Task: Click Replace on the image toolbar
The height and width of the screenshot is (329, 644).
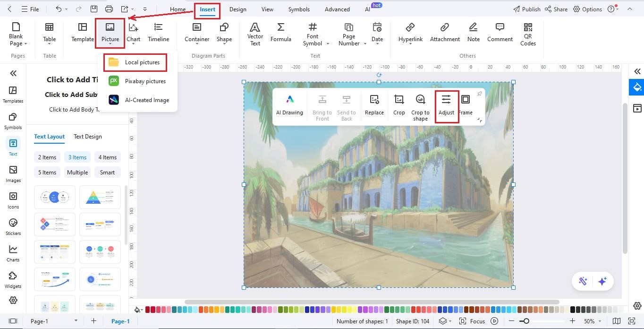Action: tap(374, 105)
